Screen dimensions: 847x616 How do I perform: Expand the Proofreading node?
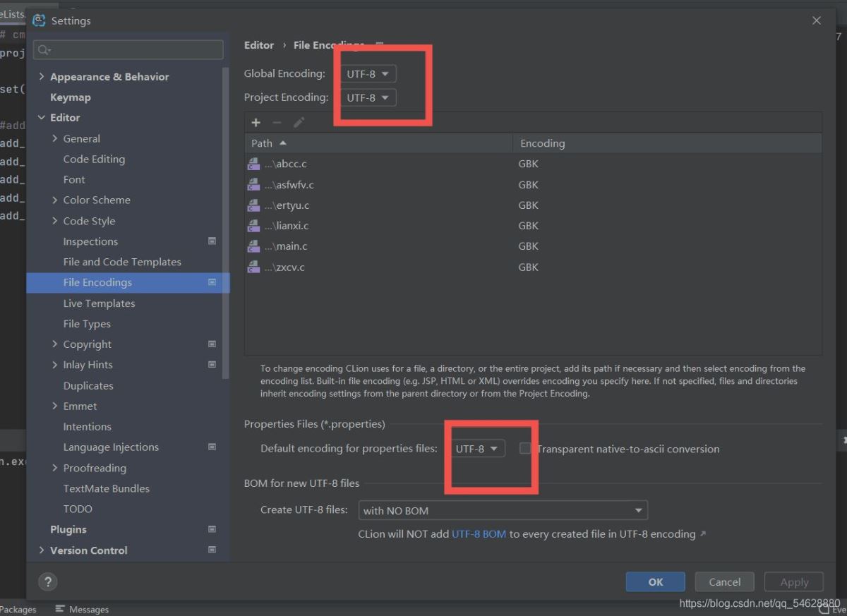(55, 468)
